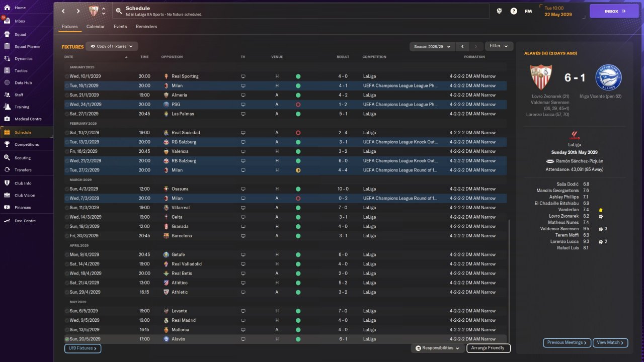
Task: Select the radio circle for Alavés fixture
Action: [67, 339]
